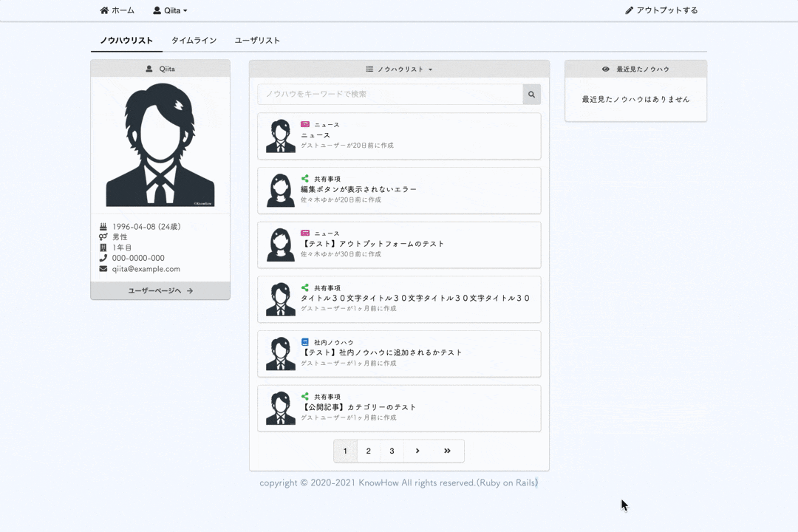Click the person icon in the Qiita profile header
The width and height of the screenshot is (798, 532).
click(149, 69)
